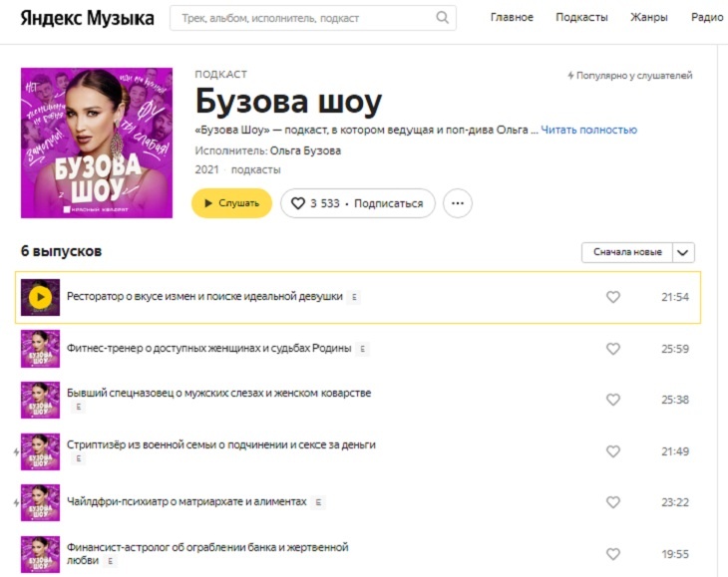Click the search magnifier icon
This screenshot has height=577, width=728.
pos(443,18)
